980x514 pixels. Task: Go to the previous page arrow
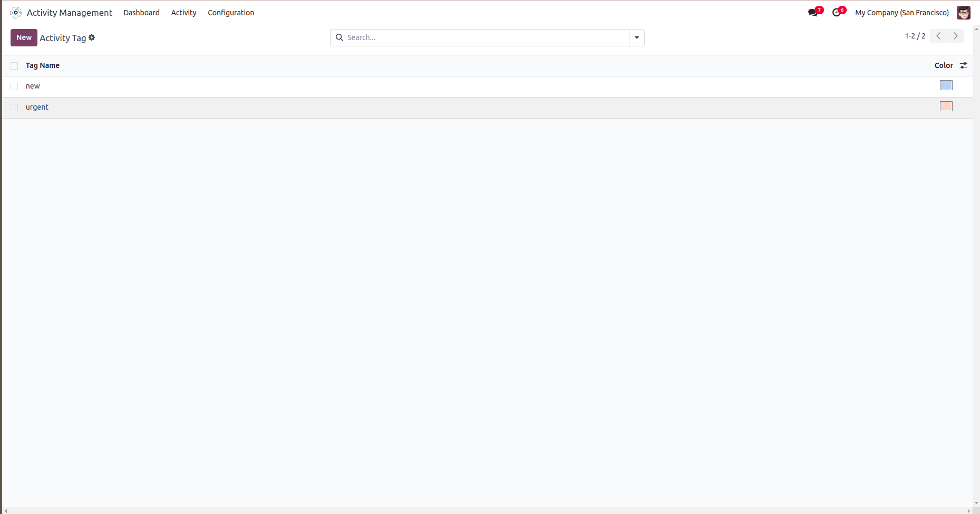click(x=938, y=36)
